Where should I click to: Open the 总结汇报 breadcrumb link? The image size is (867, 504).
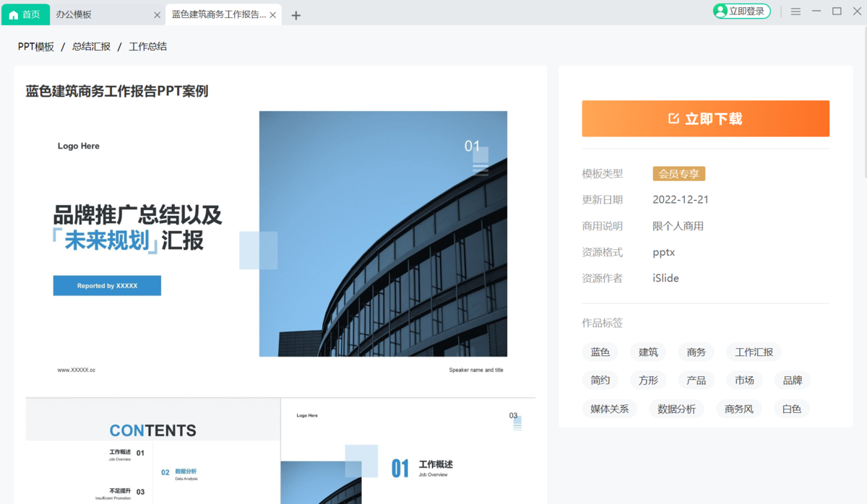[91, 46]
